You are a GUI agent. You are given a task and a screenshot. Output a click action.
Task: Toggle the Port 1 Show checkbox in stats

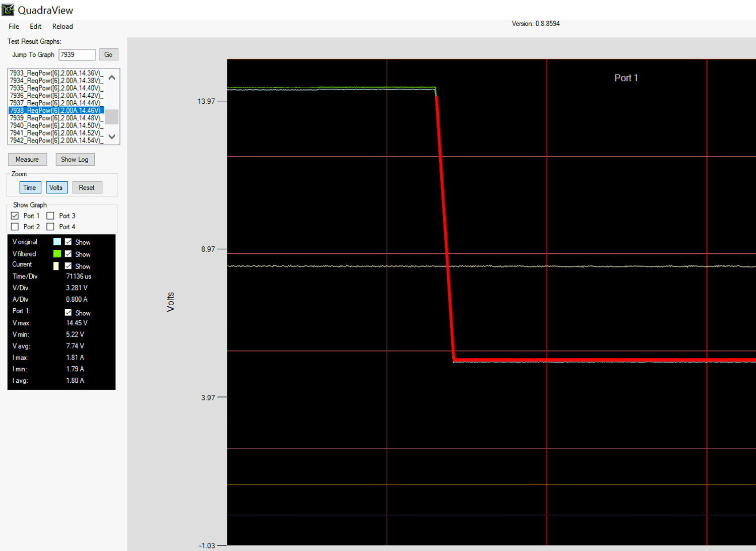[69, 312]
